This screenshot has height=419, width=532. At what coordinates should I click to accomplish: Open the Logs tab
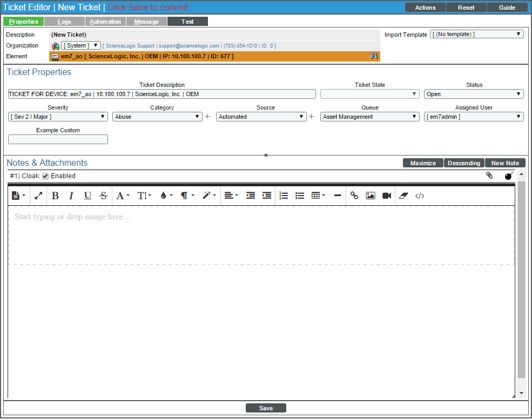coord(64,21)
